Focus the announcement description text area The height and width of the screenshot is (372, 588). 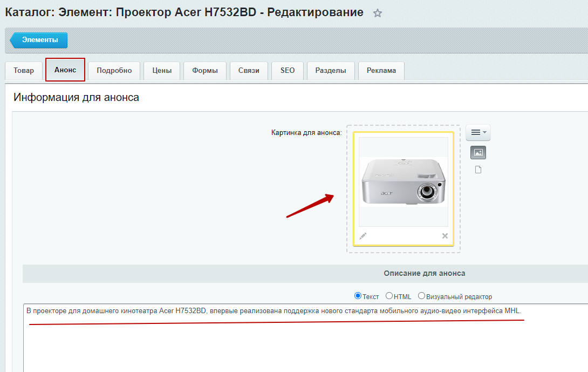coord(306,338)
